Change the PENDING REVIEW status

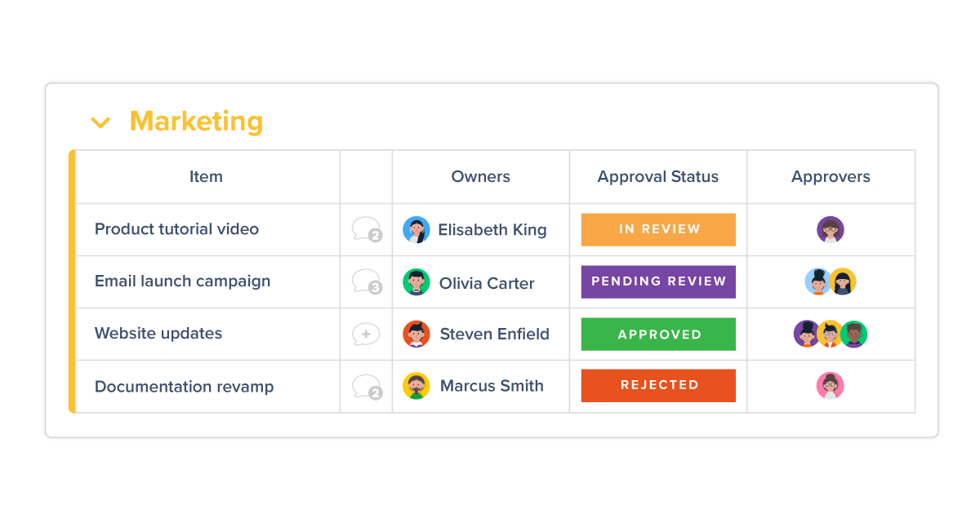coord(658,281)
